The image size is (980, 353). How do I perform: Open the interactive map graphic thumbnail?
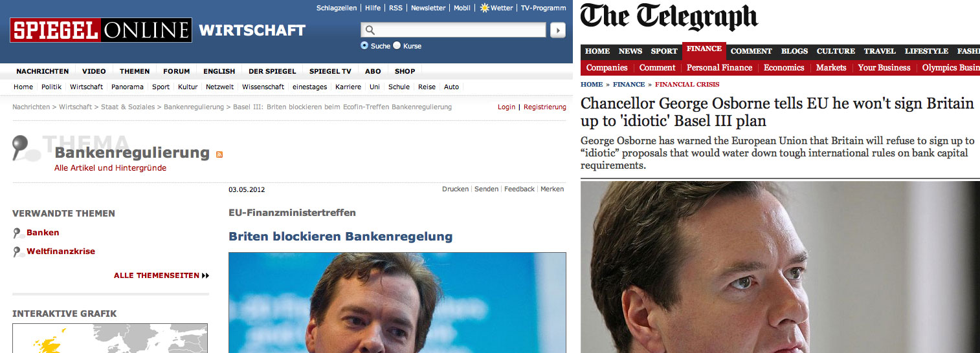(110, 338)
